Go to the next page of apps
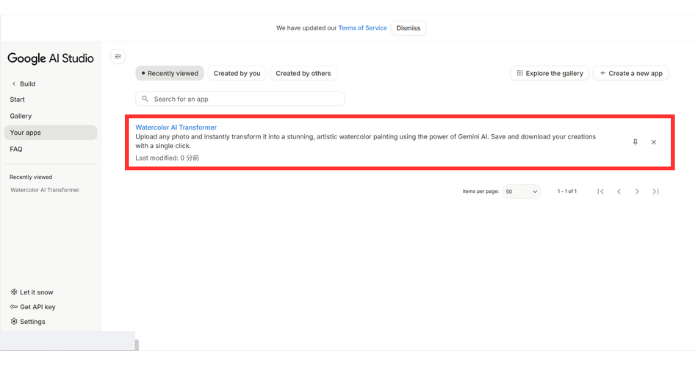 637,191
